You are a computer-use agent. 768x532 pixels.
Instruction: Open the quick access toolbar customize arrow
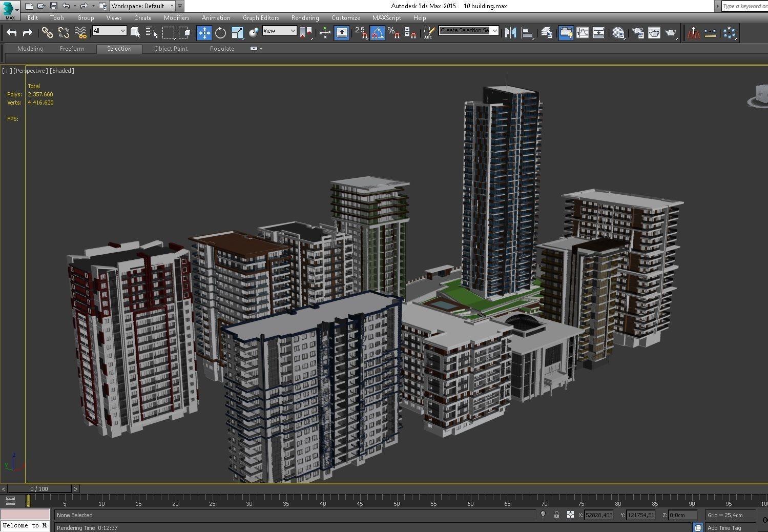point(180,6)
